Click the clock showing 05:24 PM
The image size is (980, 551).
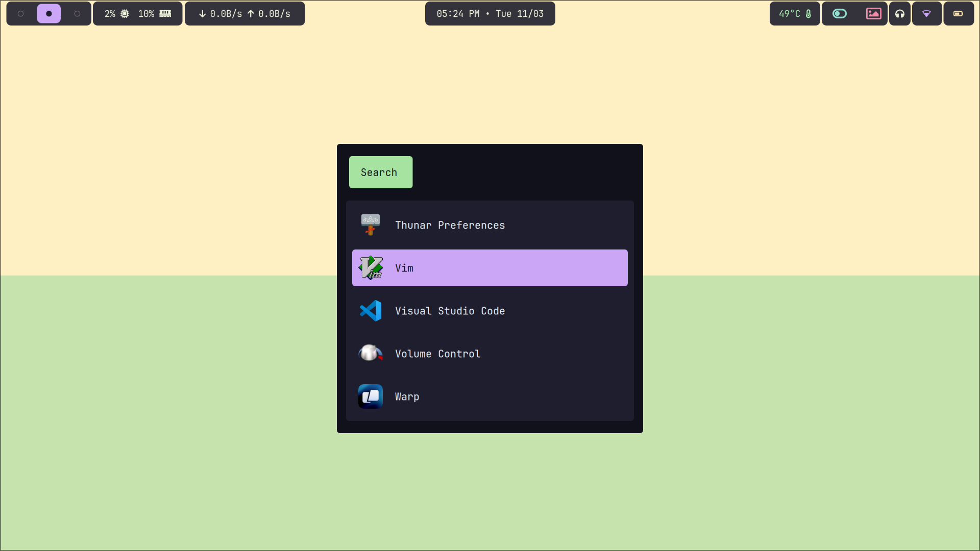[x=458, y=14]
